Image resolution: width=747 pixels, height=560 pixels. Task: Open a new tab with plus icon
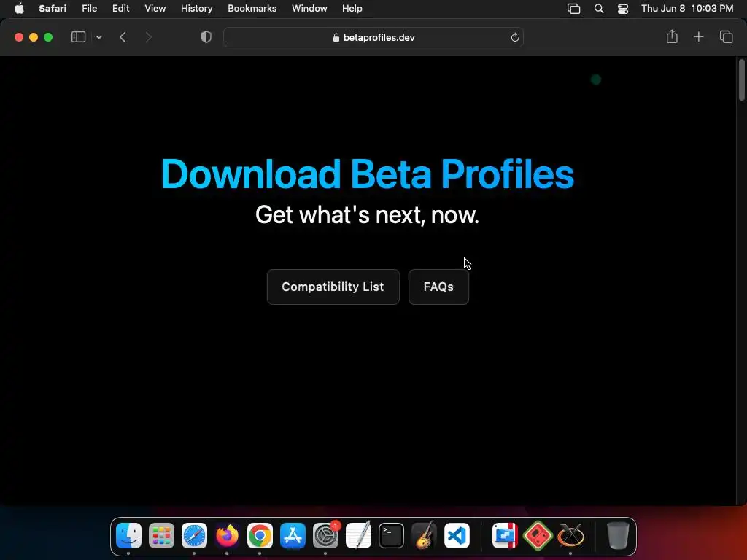698,36
